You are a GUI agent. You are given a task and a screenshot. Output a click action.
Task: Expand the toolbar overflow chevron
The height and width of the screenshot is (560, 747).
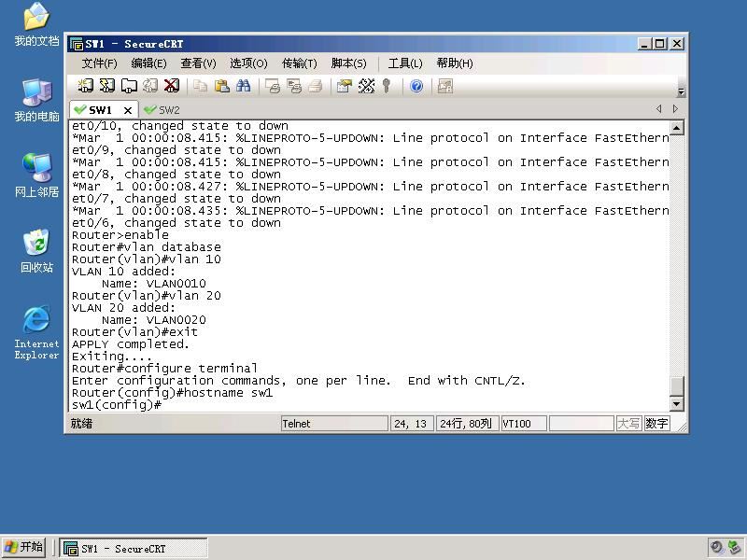tap(682, 91)
